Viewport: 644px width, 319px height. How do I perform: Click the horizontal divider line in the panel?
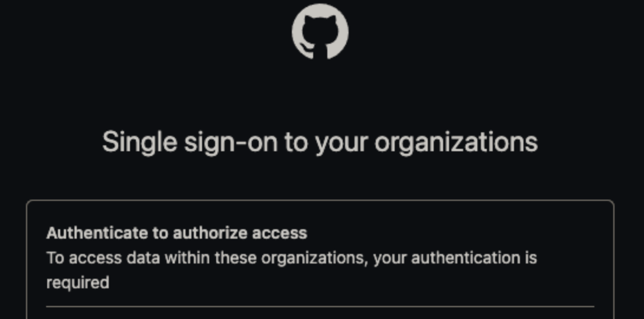tap(320, 307)
